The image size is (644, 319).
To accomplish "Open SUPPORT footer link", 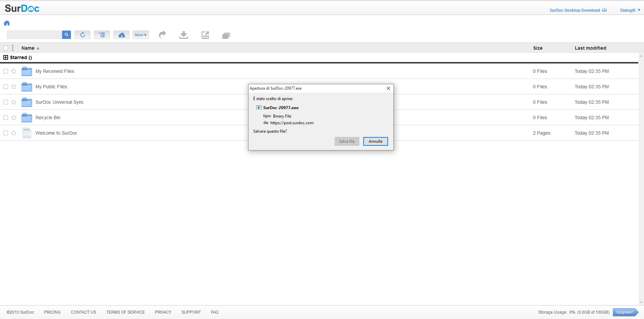I will coord(191,312).
